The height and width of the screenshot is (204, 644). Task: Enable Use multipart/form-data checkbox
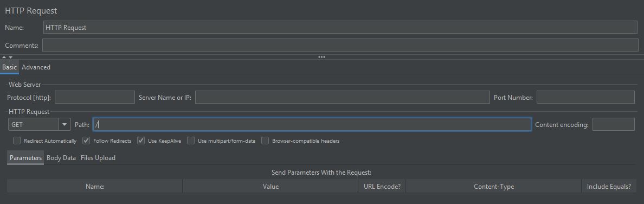[191, 141]
